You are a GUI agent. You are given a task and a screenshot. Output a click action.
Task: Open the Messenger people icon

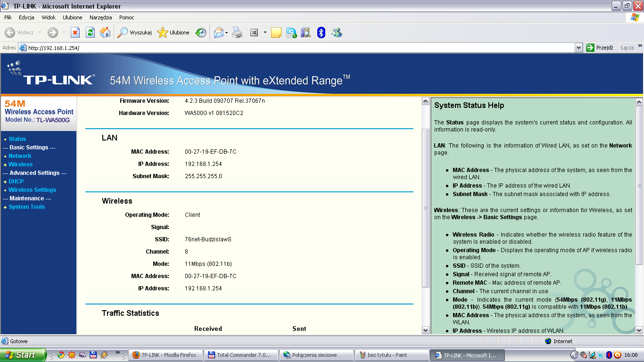click(337, 33)
